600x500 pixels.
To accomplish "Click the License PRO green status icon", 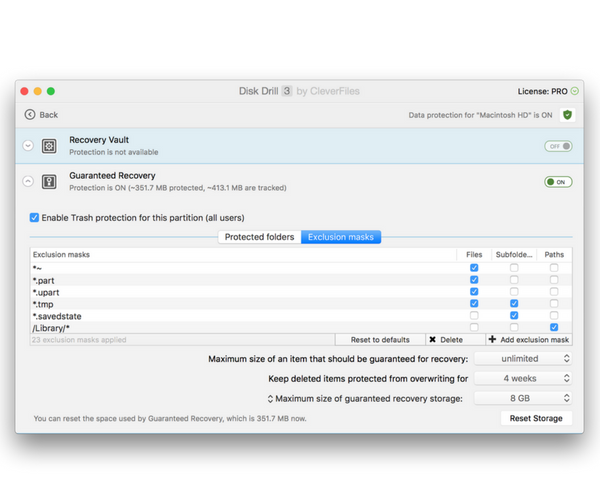I will pyautogui.click(x=575, y=91).
